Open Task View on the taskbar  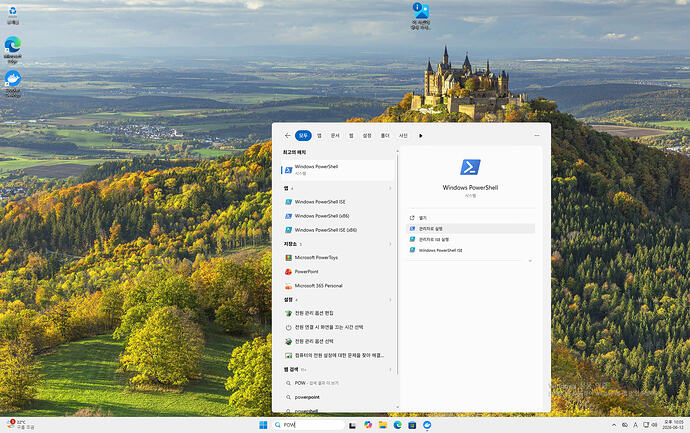pos(352,425)
